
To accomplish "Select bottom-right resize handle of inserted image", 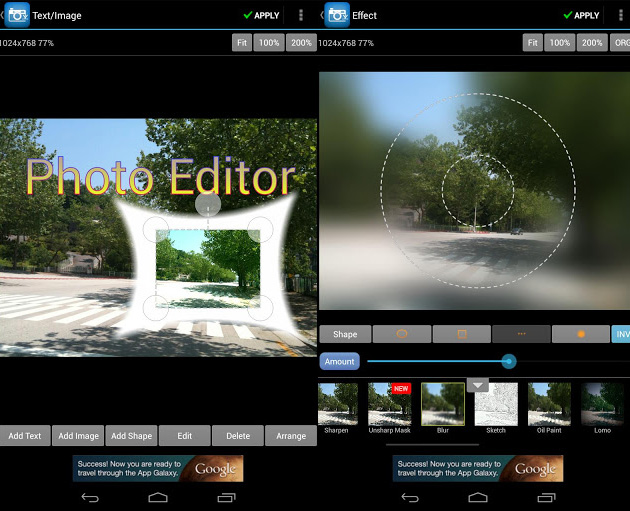I will click(x=260, y=308).
